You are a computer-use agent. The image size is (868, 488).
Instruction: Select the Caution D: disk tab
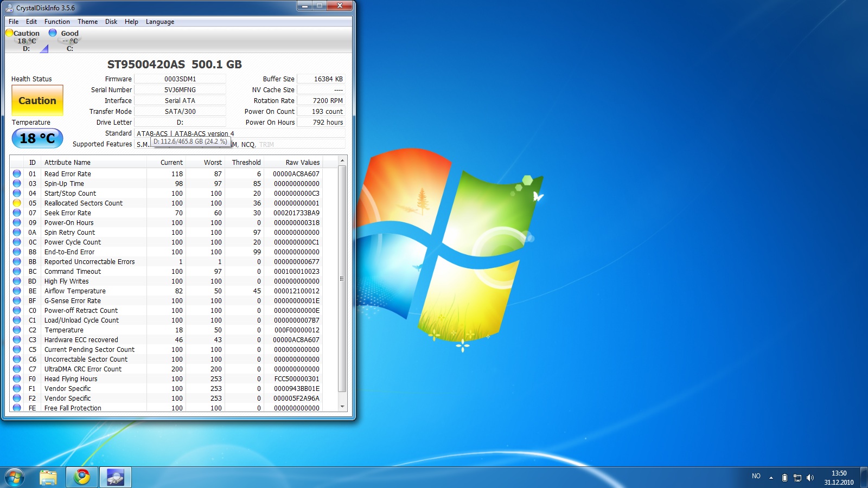pos(26,41)
